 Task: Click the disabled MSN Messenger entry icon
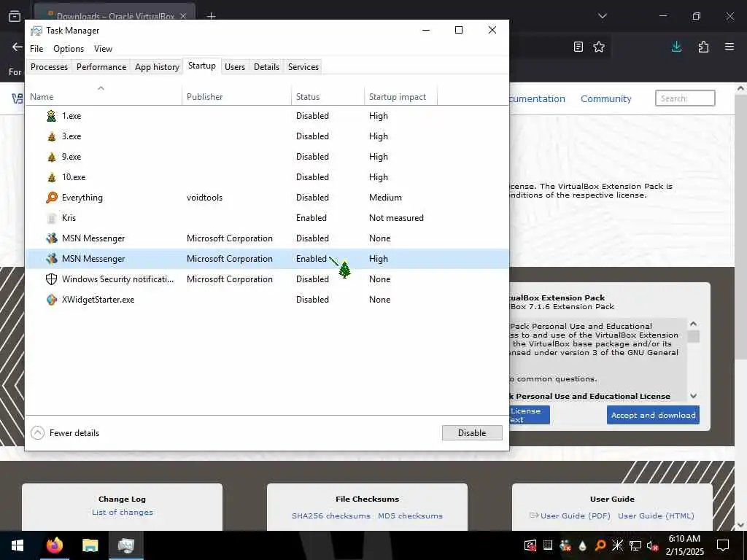tap(52, 238)
